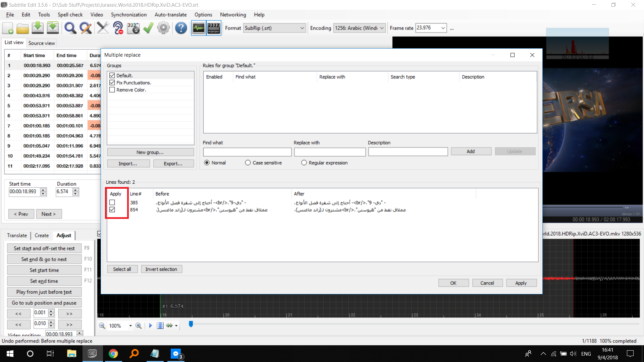
Task: Enable the Remove Color group
Action: [112, 89]
